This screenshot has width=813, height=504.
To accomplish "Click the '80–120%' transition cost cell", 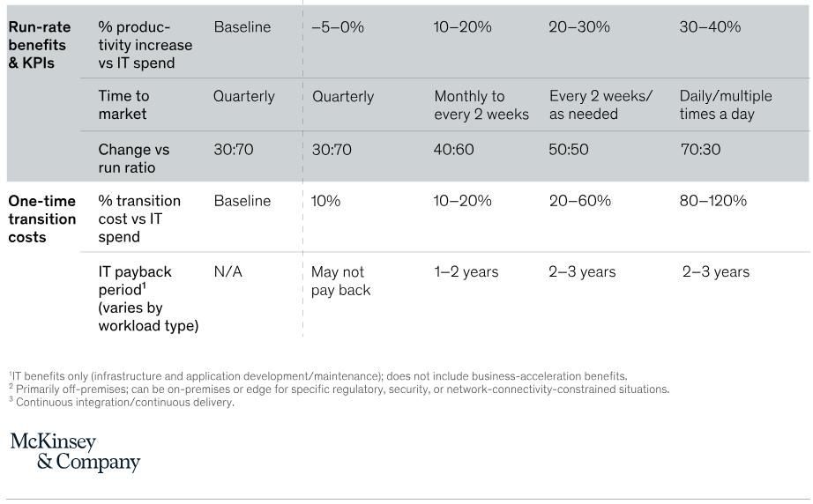I will [712, 201].
